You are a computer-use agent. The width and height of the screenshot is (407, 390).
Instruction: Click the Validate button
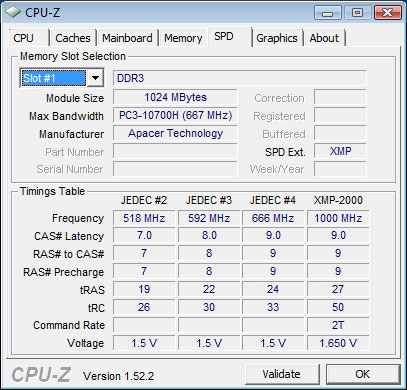pyautogui.click(x=282, y=374)
